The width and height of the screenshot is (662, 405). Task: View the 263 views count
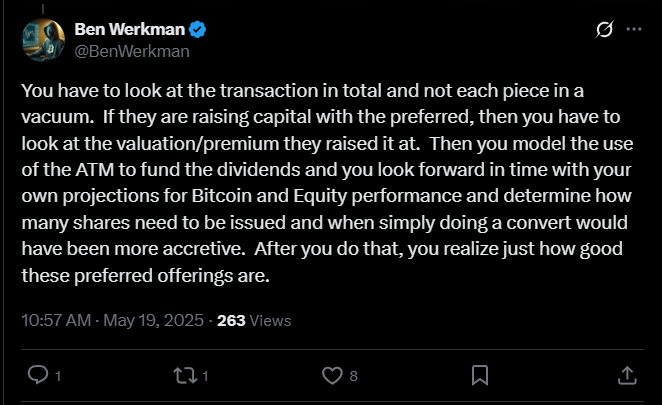point(230,321)
